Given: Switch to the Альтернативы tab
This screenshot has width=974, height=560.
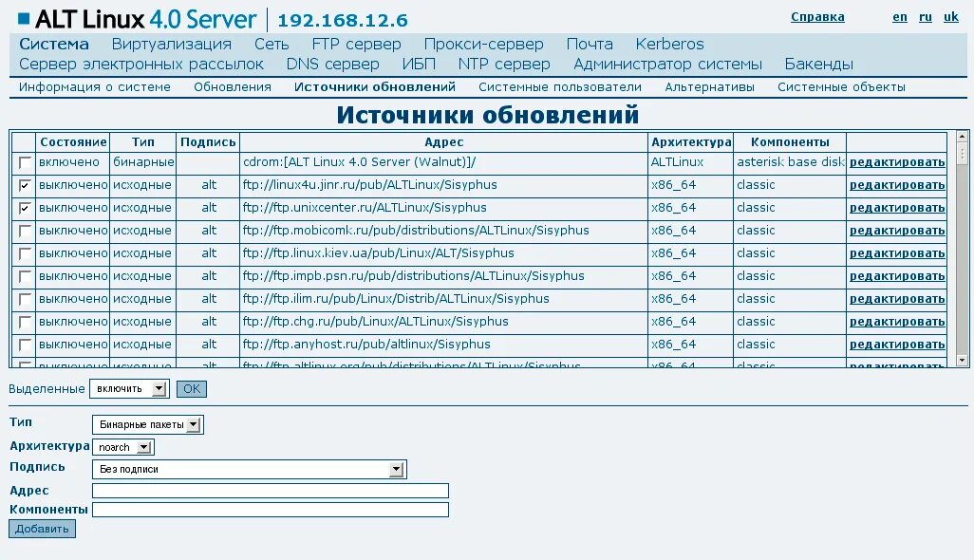Looking at the screenshot, I should [709, 87].
